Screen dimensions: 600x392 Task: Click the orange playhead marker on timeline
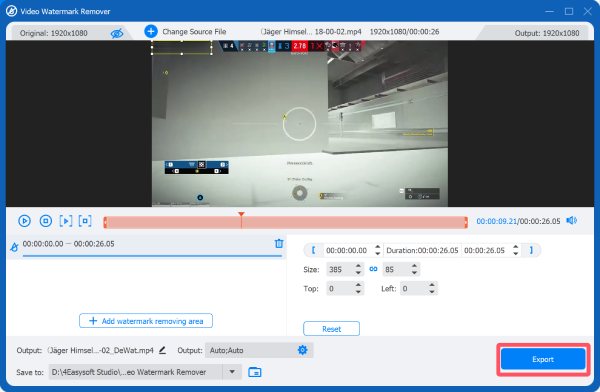[x=241, y=215]
